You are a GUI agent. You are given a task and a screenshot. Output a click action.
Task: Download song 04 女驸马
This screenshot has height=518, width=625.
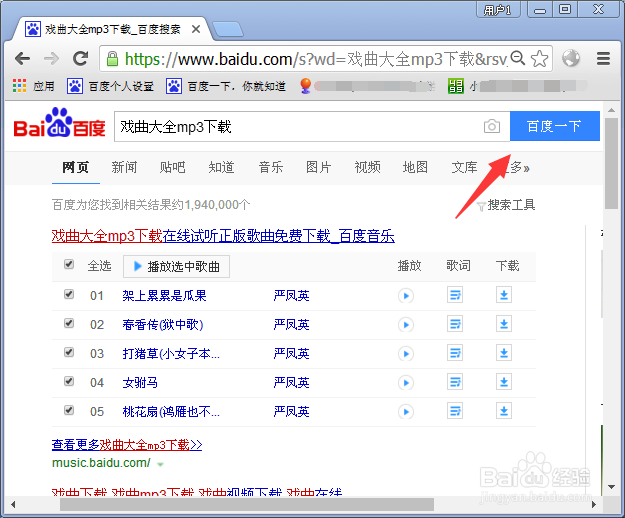pyautogui.click(x=504, y=382)
